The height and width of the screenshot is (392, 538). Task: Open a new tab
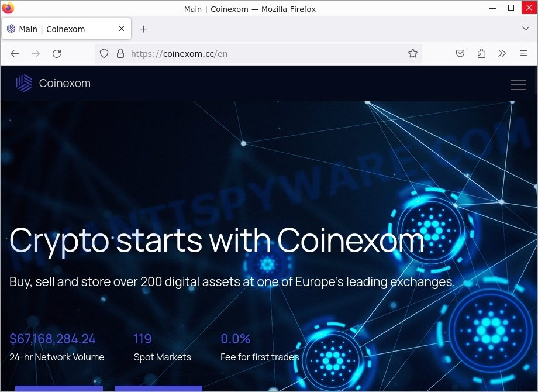coord(144,29)
